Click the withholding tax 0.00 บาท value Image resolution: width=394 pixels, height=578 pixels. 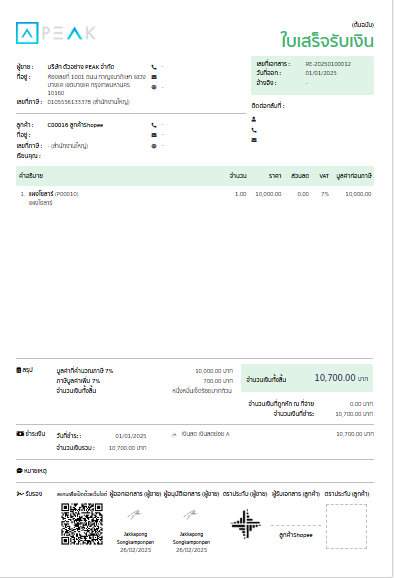point(361,404)
